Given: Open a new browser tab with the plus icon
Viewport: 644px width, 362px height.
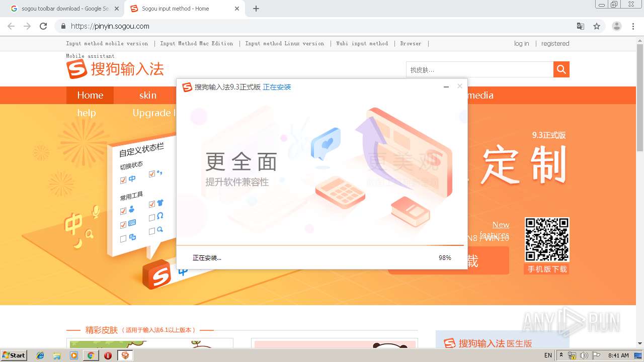Looking at the screenshot, I should click(x=256, y=9).
